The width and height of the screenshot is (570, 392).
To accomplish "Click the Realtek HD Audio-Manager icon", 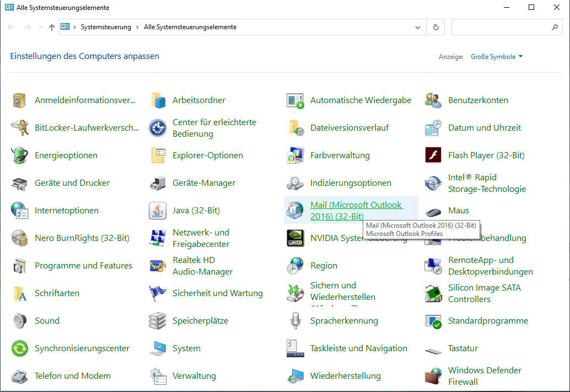I will click(x=158, y=266).
